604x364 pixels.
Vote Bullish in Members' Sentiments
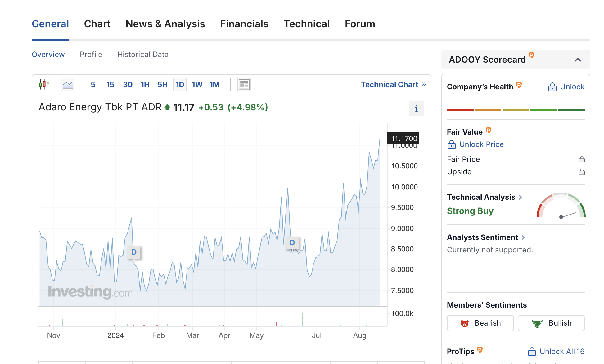point(551,323)
